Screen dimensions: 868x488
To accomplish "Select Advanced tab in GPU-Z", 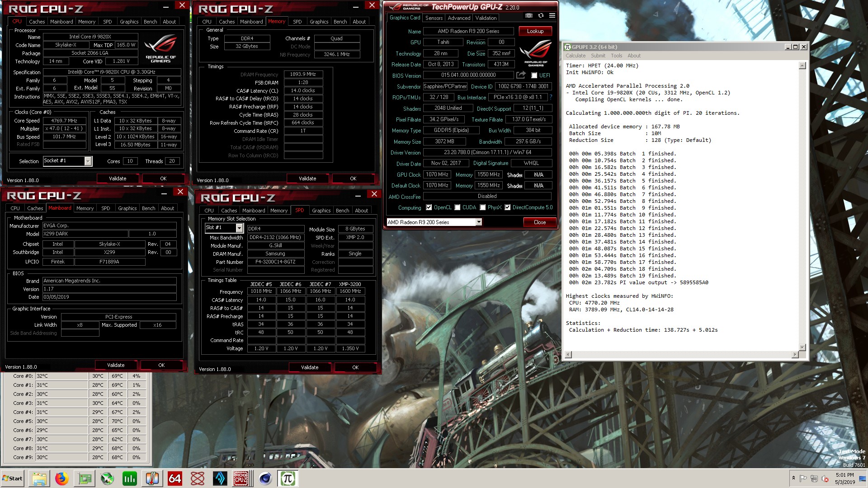I will [459, 18].
